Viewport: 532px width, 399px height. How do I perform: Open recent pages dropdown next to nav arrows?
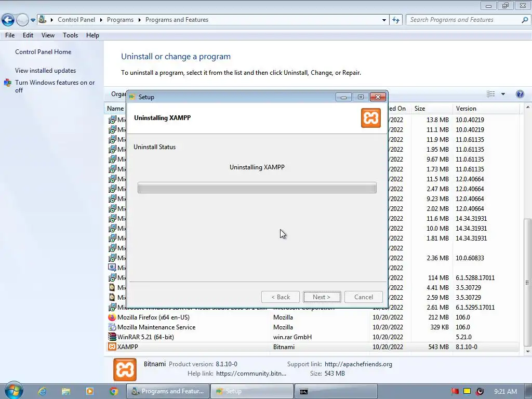[33, 20]
